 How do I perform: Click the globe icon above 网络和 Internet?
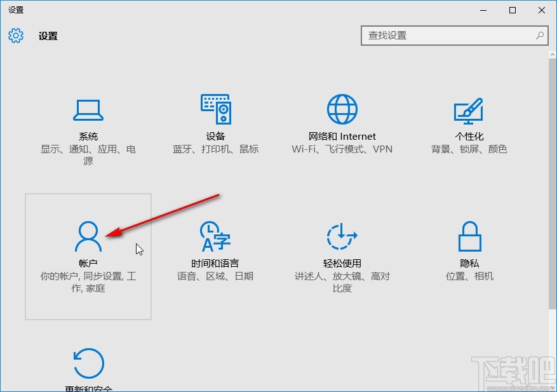(342, 108)
